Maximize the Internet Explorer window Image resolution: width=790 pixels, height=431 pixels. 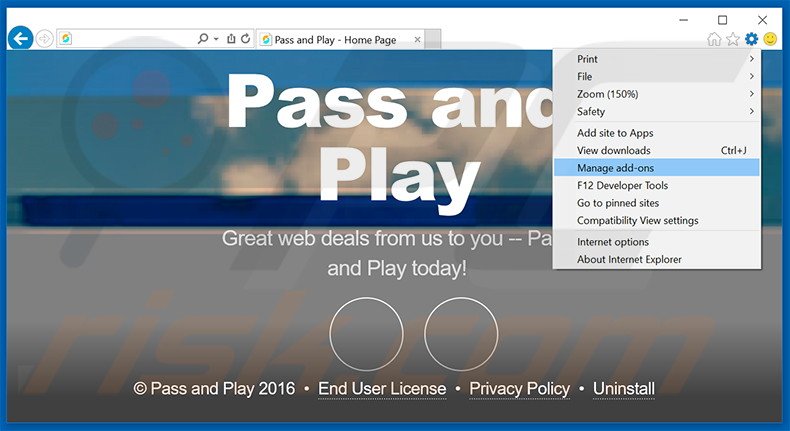722,20
